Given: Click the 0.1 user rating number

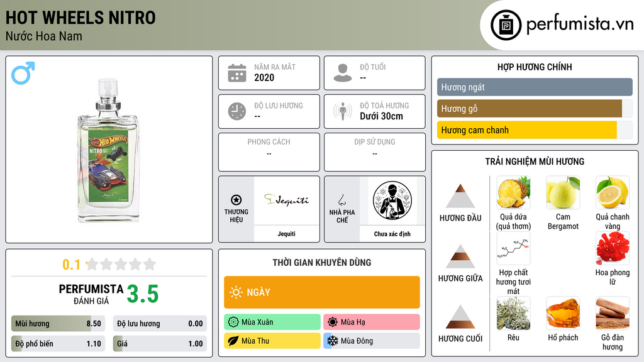Looking at the screenshot, I should 72,265.
